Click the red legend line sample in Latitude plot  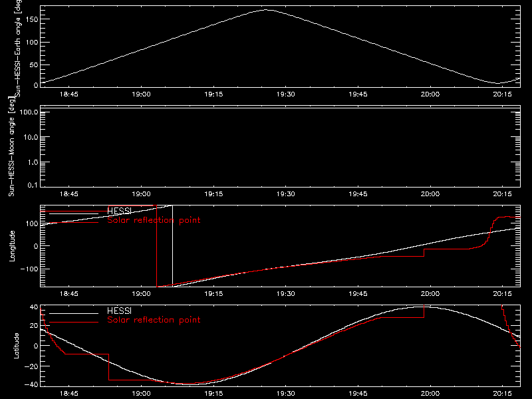[74, 322]
